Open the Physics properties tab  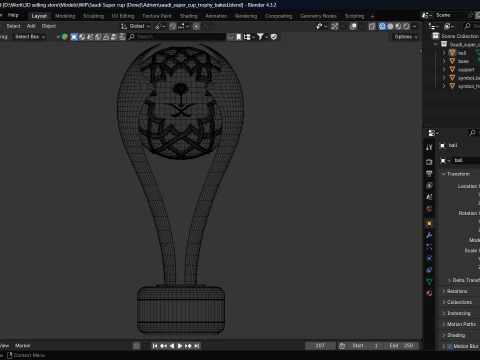coord(429,258)
